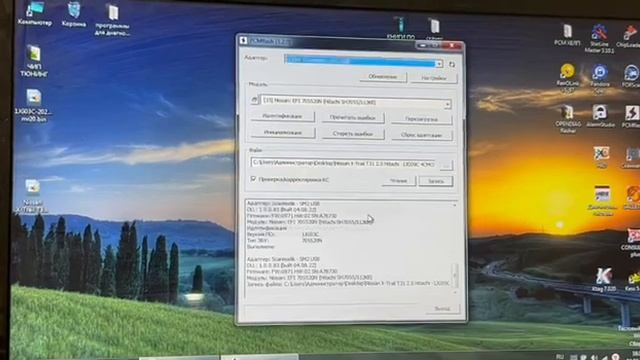Screen dimensions: 640x360
Task: Click the refresh icon beside adapter dropdown
Action: pyautogui.click(x=452, y=64)
